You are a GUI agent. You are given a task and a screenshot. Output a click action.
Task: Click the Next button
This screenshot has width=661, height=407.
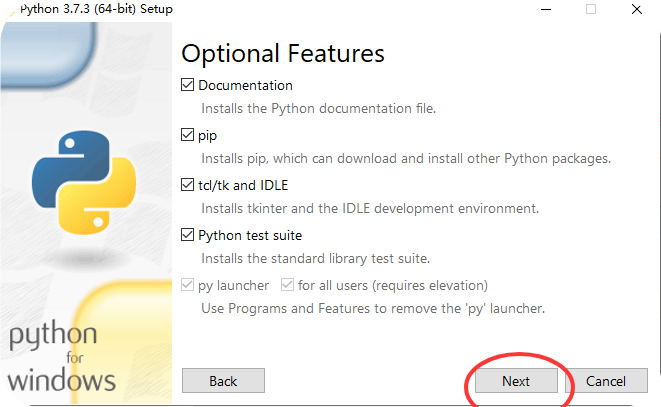coord(516,381)
